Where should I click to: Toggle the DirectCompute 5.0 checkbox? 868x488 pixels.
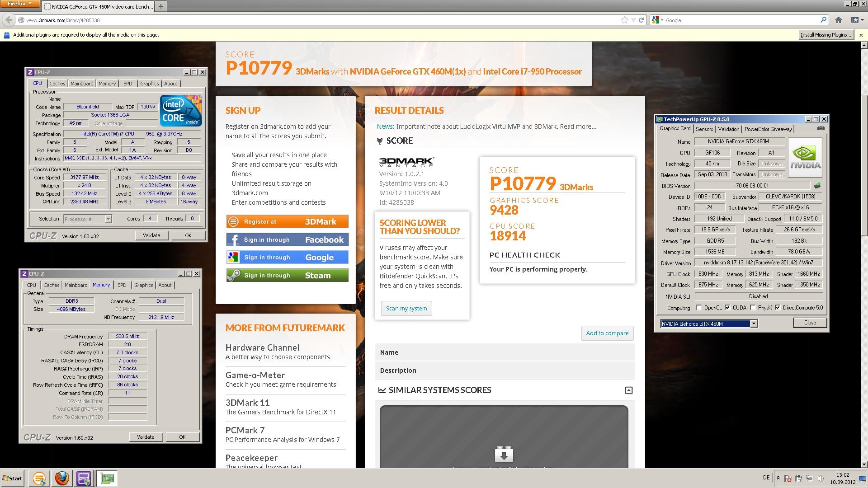[778, 308]
